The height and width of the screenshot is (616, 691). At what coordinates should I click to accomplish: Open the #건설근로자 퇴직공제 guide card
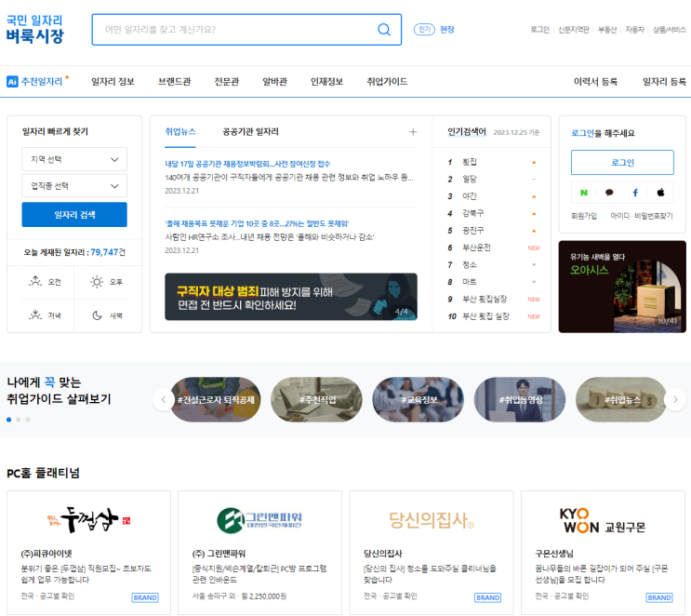[x=216, y=399]
